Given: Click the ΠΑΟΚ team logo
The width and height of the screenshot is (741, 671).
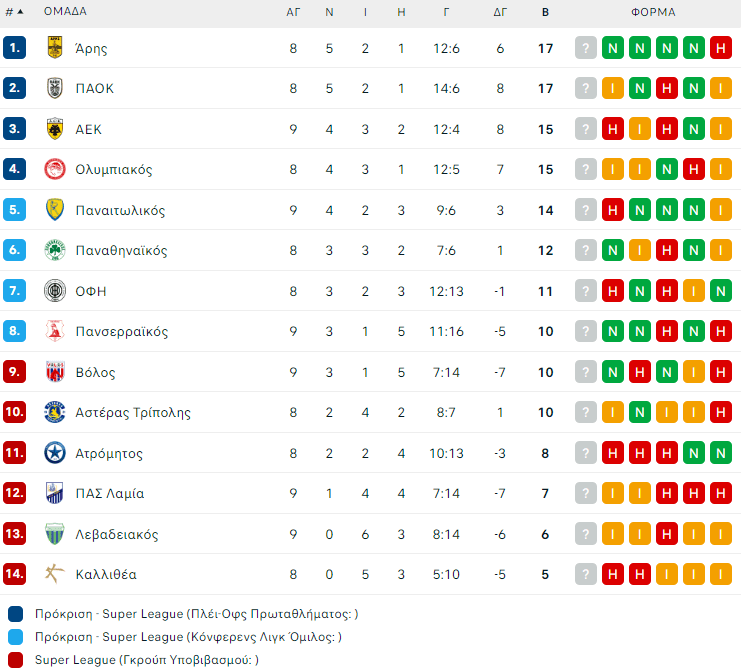Looking at the screenshot, I should point(55,88).
